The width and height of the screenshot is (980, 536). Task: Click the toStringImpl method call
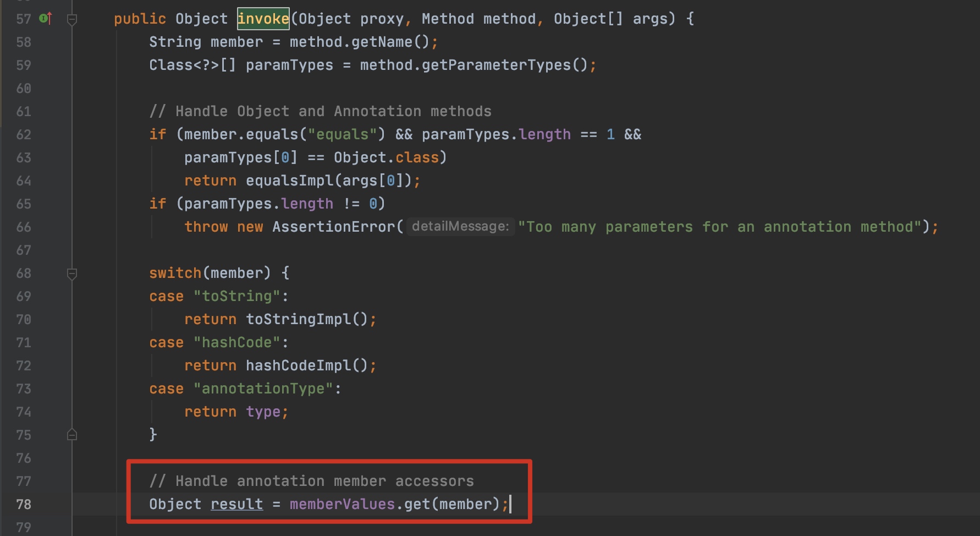298,319
